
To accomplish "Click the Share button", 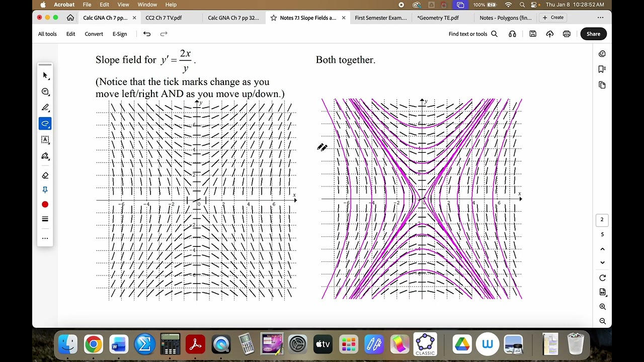I will [593, 34].
